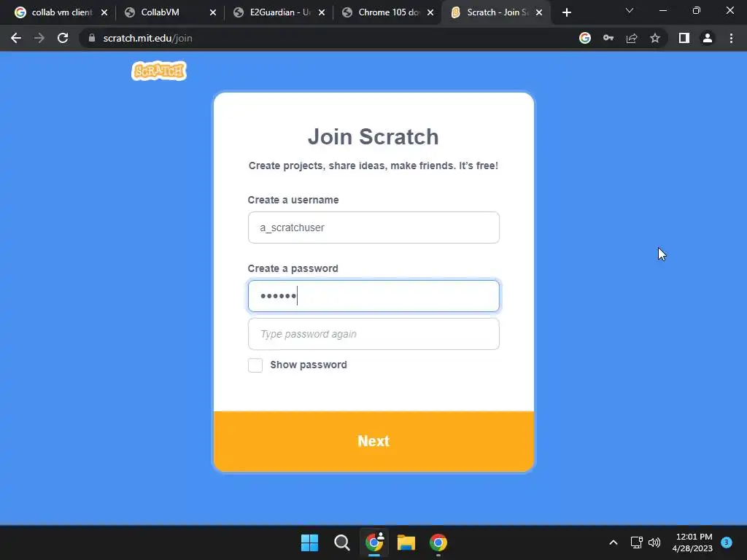
Task: Open a new tab with the plus button
Action: [566, 12]
